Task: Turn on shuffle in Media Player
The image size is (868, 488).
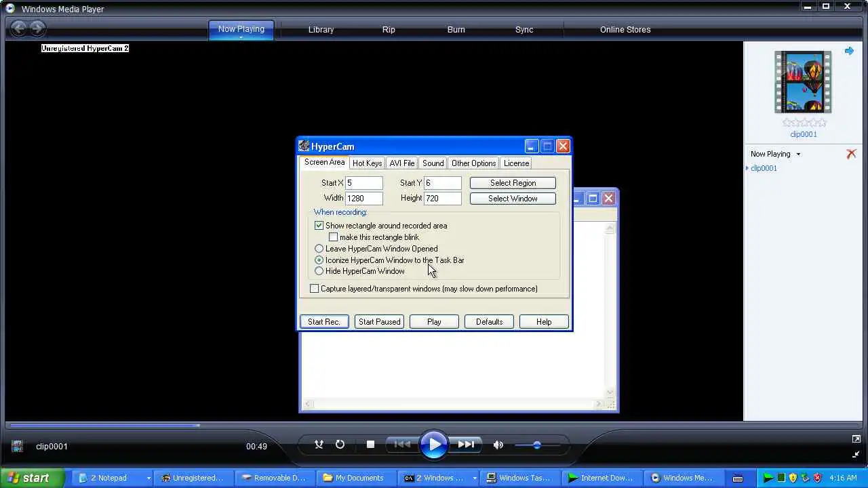Action: pos(319,445)
